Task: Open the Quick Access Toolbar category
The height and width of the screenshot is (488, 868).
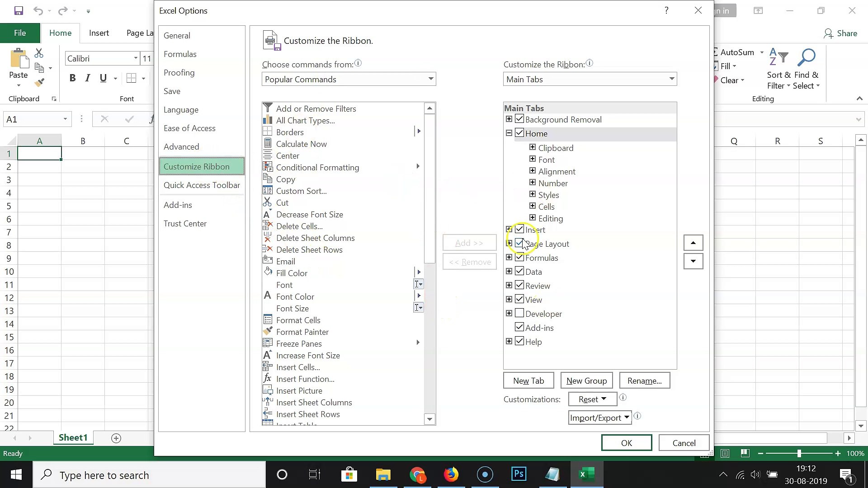Action: tap(202, 185)
